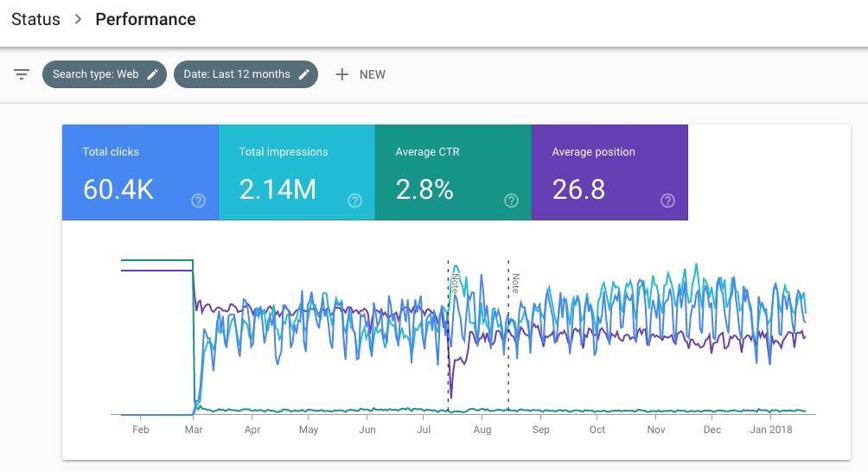Click the Oct axis label
The image size is (868, 472).
tap(597, 430)
